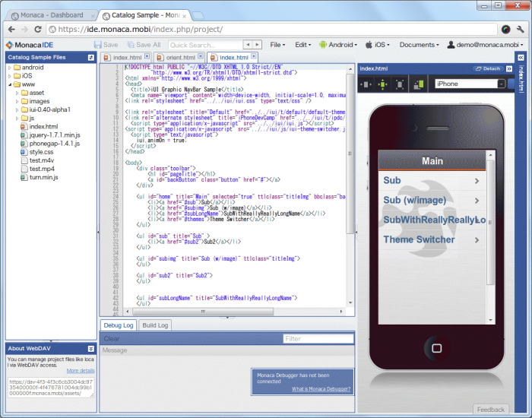Expand the android folder in tree
532x418 pixels.
[9, 68]
